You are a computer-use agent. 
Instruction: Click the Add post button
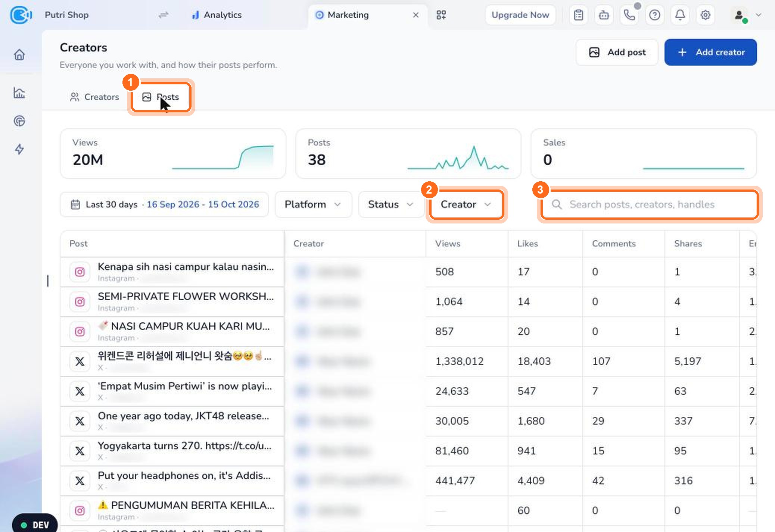617,52
